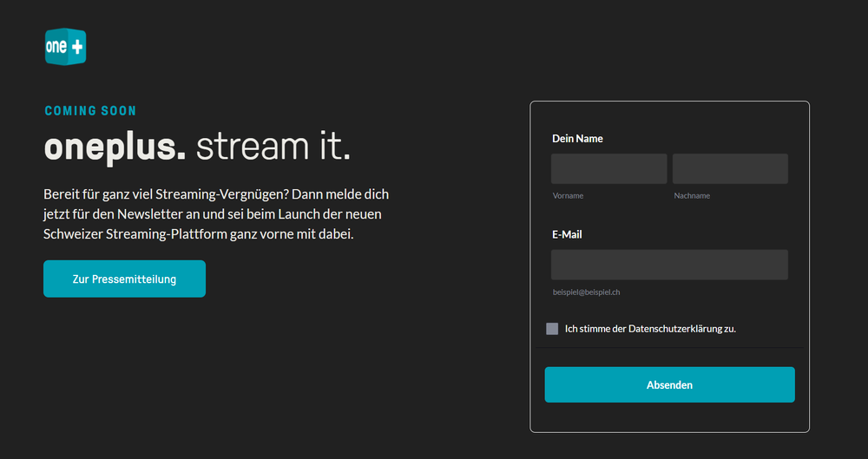Focus the Vorname input field
The image size is (868, 459).
coord(609,169)
